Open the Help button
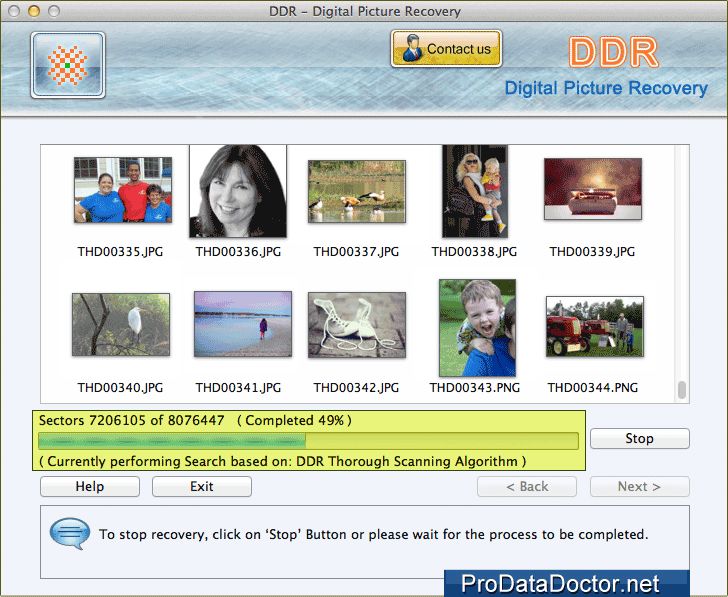This screenshot has height=597, width=728. point(90,487)
